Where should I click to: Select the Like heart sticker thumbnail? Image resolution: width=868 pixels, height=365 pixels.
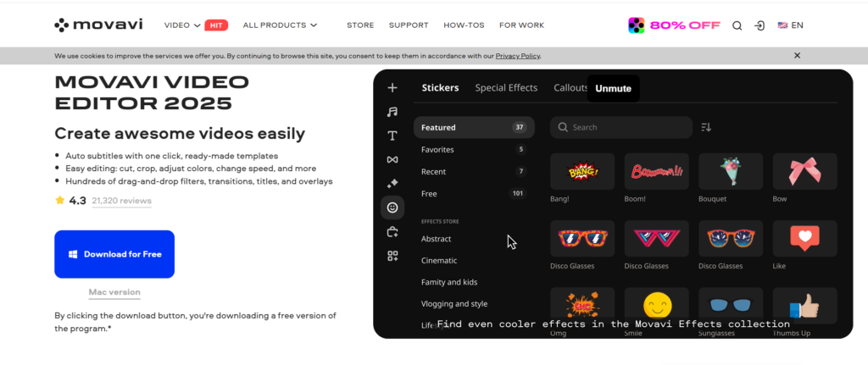805,238
